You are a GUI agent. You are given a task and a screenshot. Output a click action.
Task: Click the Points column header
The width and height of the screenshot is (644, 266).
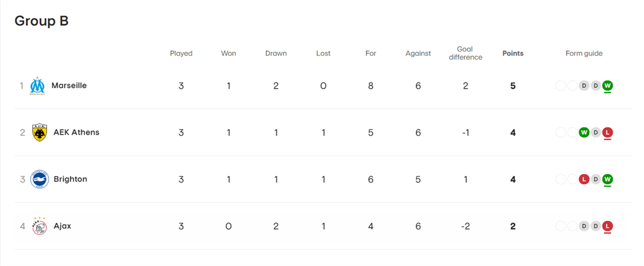[x=513, y=53]
